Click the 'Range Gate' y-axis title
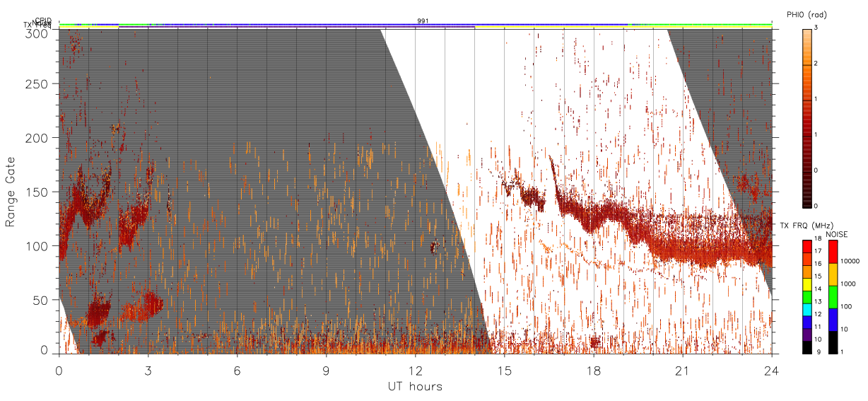The image size is (868, 401). (11, 191)
